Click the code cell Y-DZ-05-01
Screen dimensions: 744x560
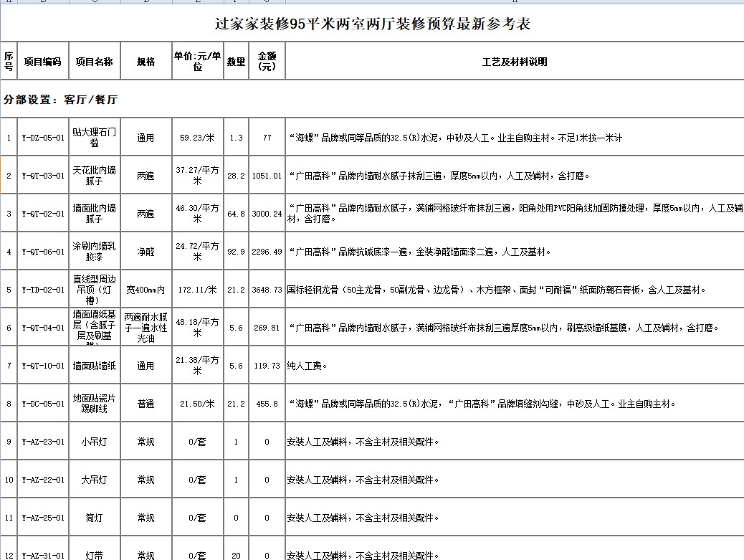coord(43,138)
